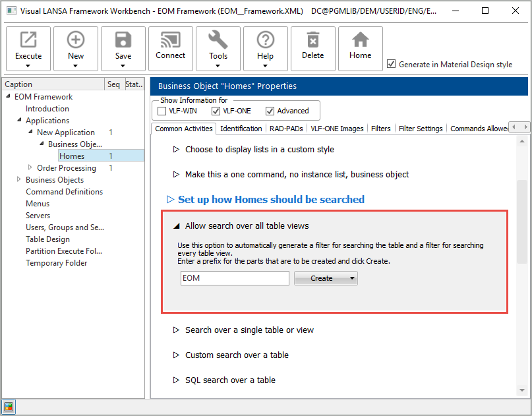Viewport: 532px width, 416px height.
Task: Click the Delete trash icon
Action: point(313,41)
